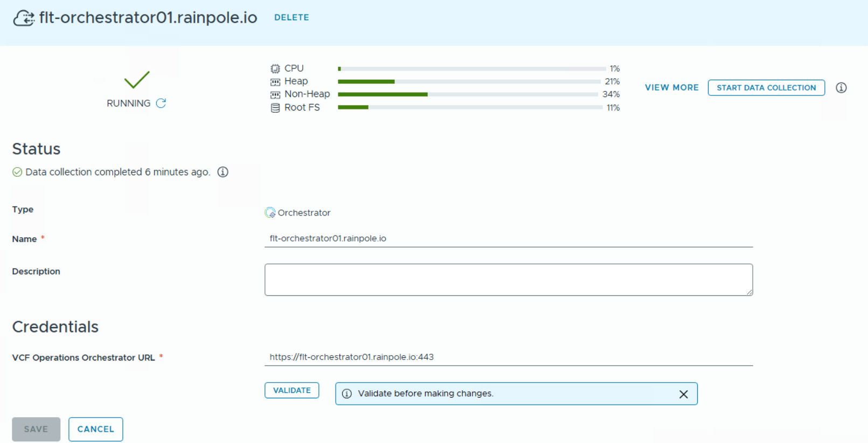Click the orchestrator cloud icon in header

pyautogui.click(x=24, y=18)
